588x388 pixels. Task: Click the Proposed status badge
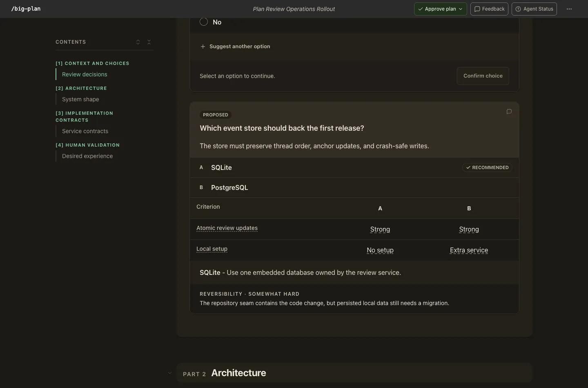(216, 115)
